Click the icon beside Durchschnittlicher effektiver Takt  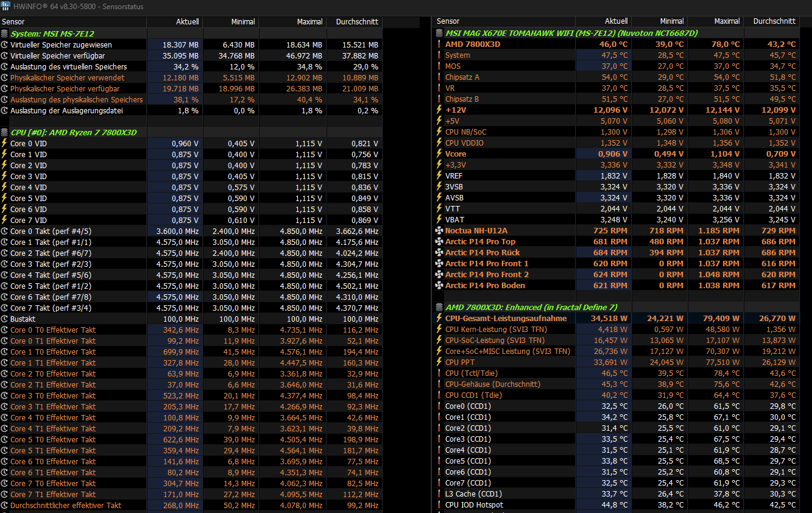pyautogui.click(x=5, y=506)
